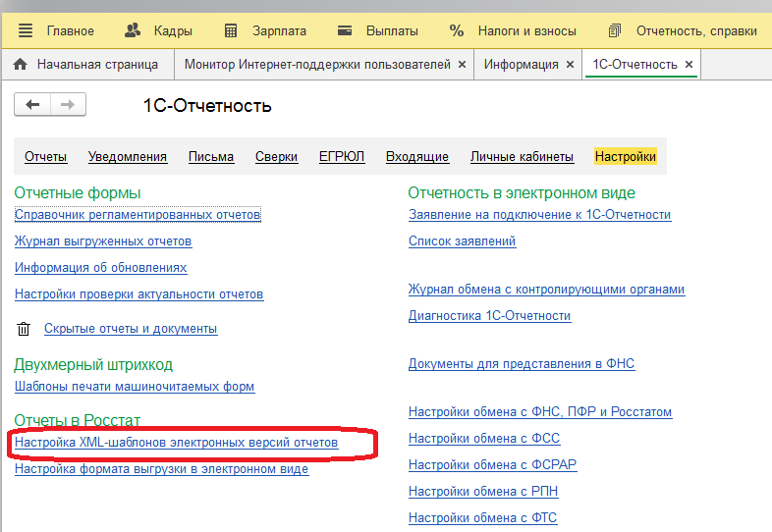Close the Монитор Интернет-поддержки пользователей tab
This screenshot has width=772, height=532.
click(462, 64)
